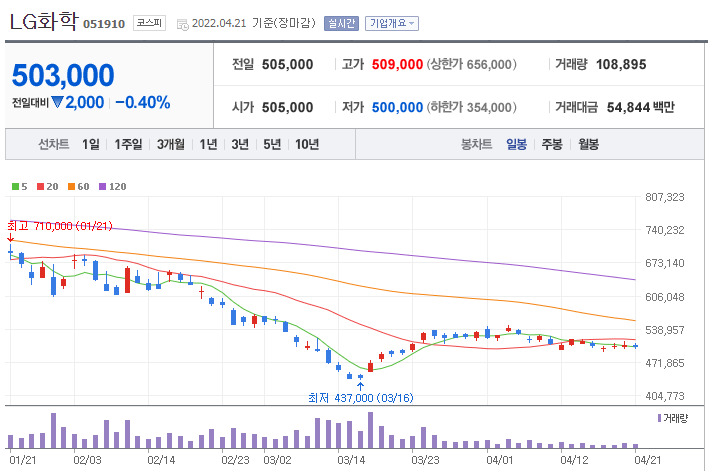Click the calendar icon beside the 2022.04.21 date
The image size is (708, 471).
click(182, 25)
